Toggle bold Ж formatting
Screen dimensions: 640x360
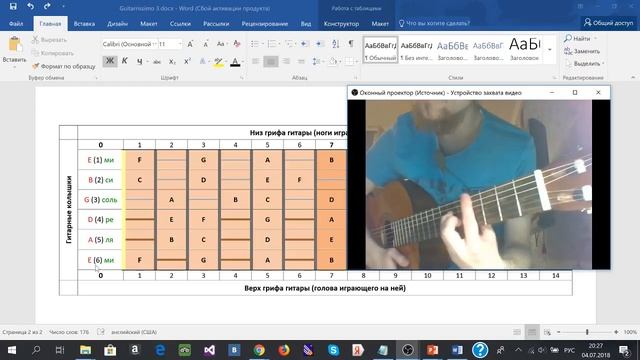pos(110,61)
